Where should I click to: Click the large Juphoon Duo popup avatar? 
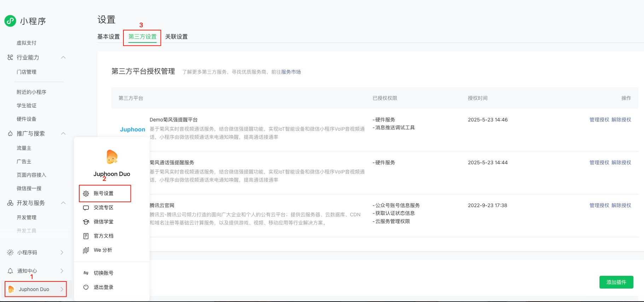[x=112, y=157]
